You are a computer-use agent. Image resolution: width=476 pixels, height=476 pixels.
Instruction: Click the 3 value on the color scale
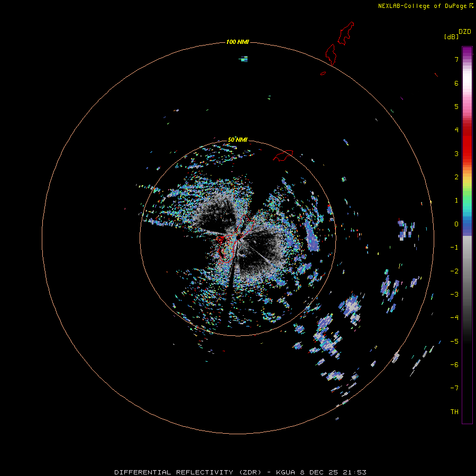pyautogui.click(x=456, y=153)
